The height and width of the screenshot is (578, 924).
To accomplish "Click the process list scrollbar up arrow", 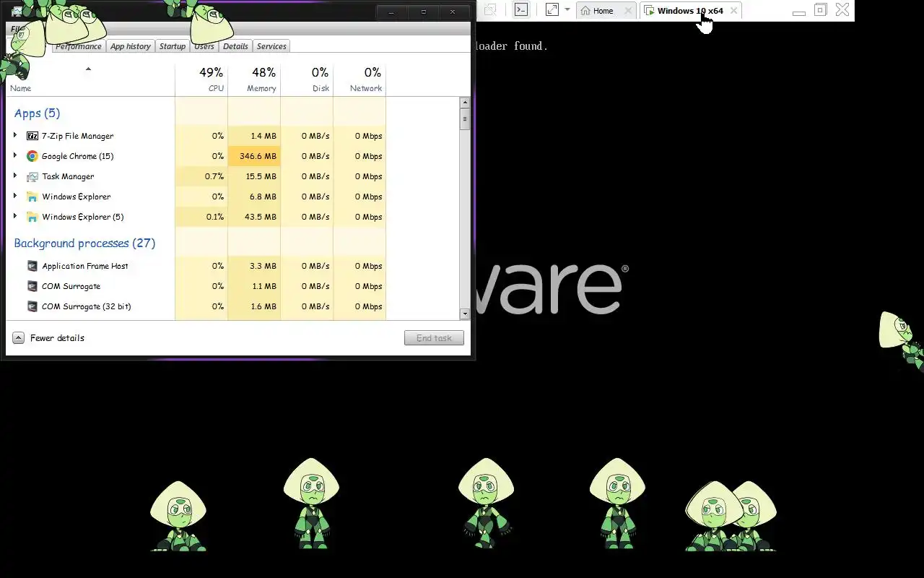I will coord(465,103).
